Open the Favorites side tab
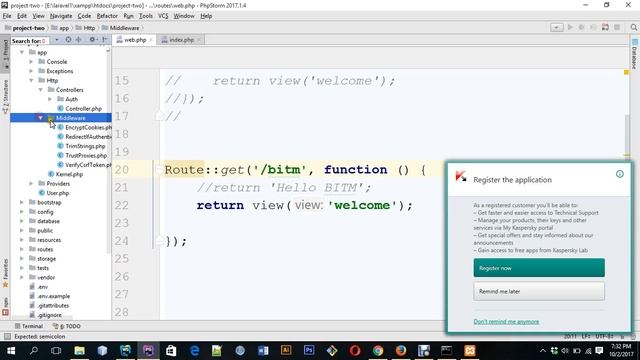 pyautogui.click(x=5, y=273)
